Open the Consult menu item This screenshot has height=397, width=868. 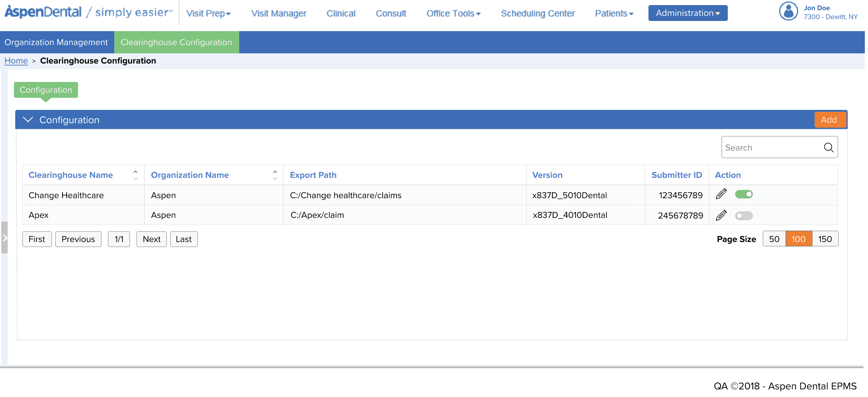pyautogui.click(x=391, y=13)
